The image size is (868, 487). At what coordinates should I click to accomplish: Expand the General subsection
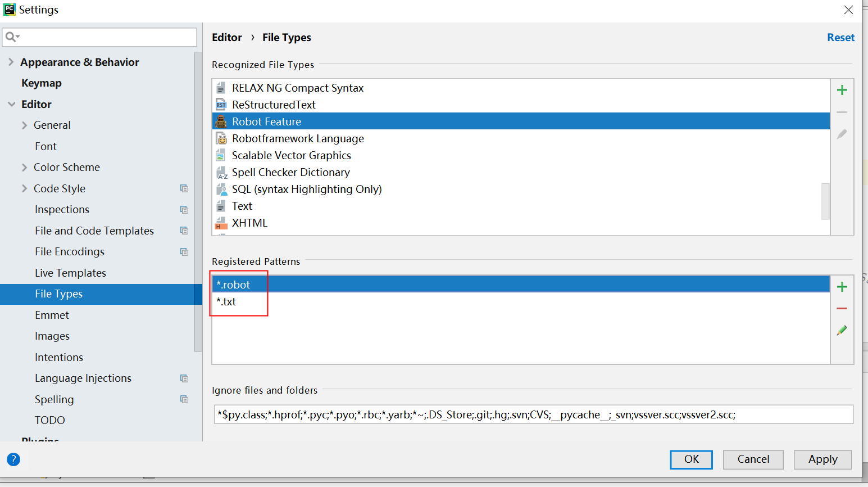(x=24, y=125)
